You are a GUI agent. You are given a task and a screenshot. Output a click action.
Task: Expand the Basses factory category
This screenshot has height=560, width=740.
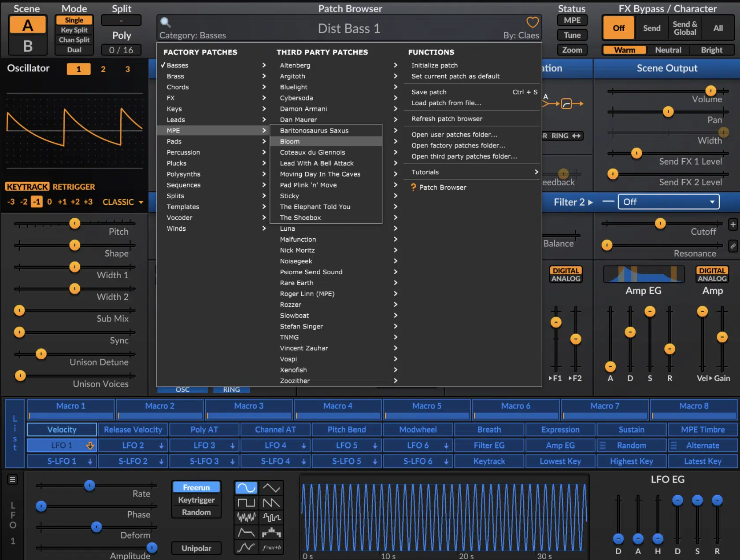[x=213, y=65]
